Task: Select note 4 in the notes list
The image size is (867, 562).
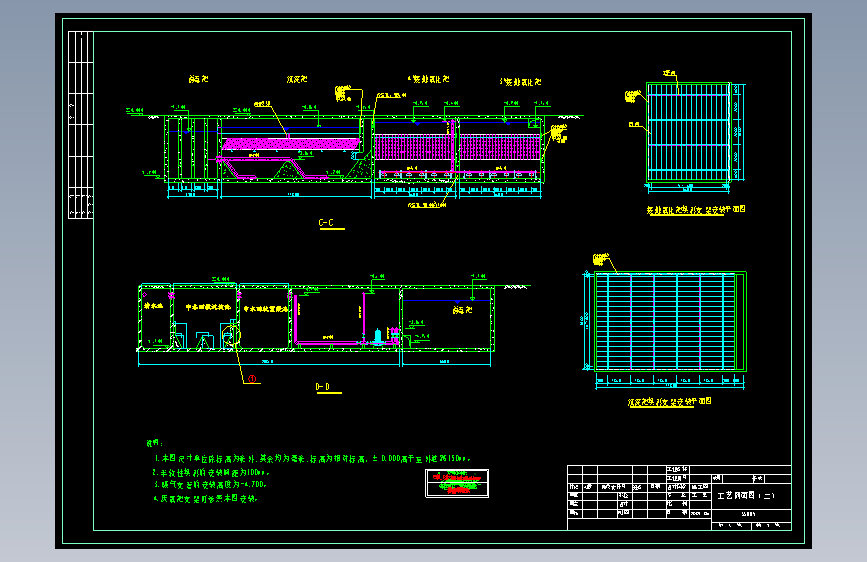Action: pos(205,498)
